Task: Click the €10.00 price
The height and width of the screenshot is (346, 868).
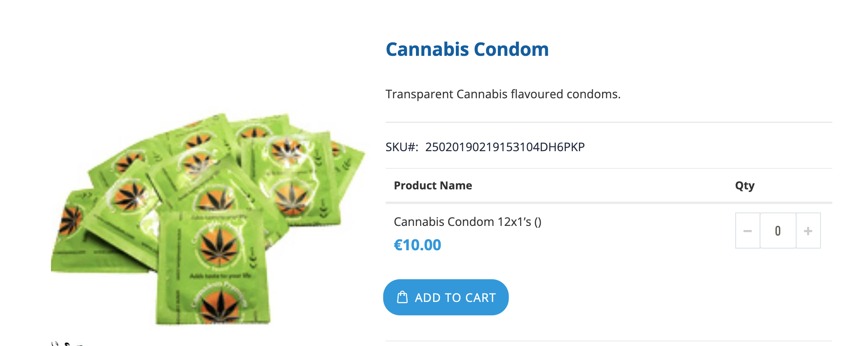Action: [x=417, y=245]
